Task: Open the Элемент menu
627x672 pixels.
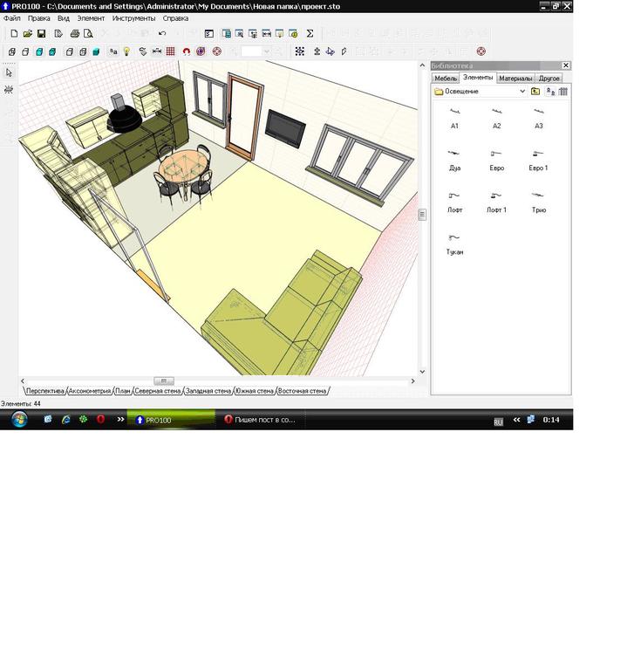Action: pyautogui.click(x=91, y=18)
